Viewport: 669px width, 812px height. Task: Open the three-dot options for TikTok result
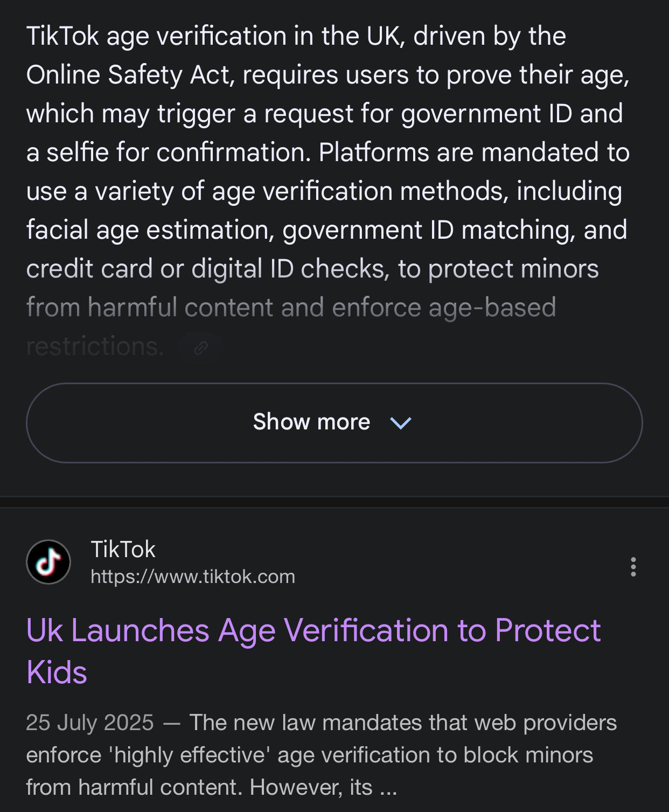[x=633, y=567]
